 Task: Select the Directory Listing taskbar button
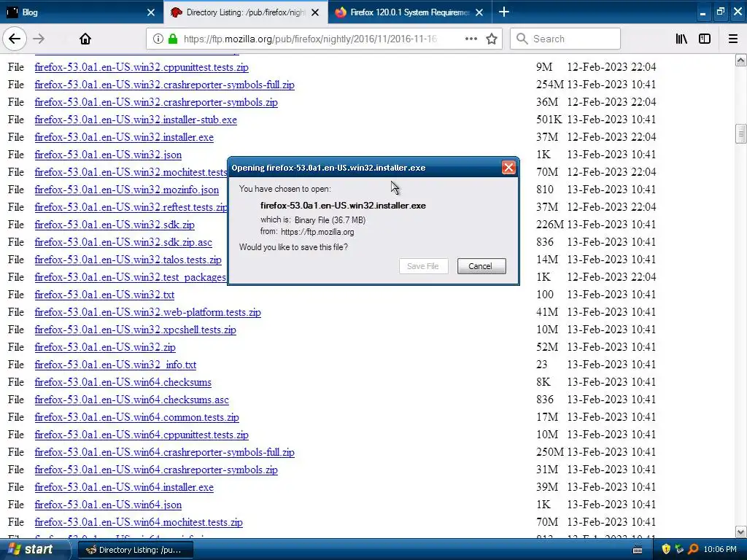136,550
